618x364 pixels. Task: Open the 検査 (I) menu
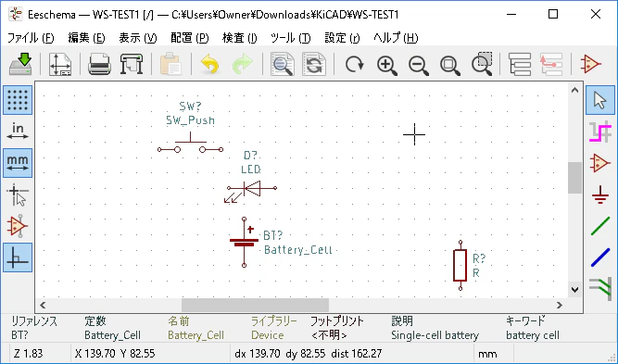[x=240, y=38]
